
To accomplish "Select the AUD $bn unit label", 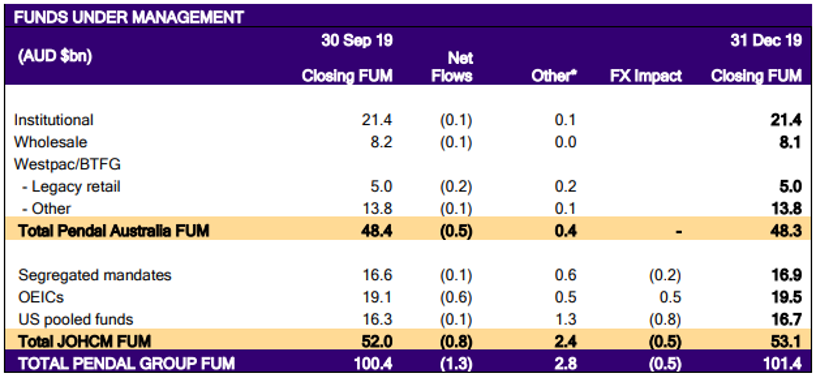I will pos(53,57).
